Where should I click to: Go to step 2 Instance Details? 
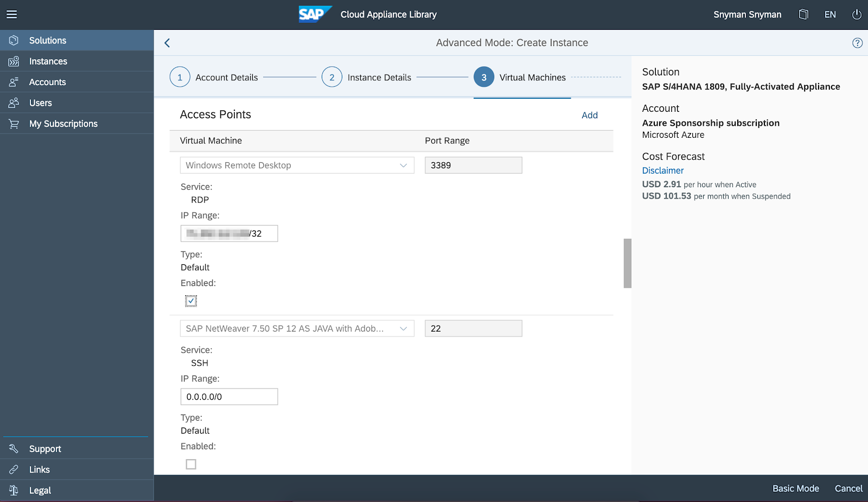(x=366, y=77)
